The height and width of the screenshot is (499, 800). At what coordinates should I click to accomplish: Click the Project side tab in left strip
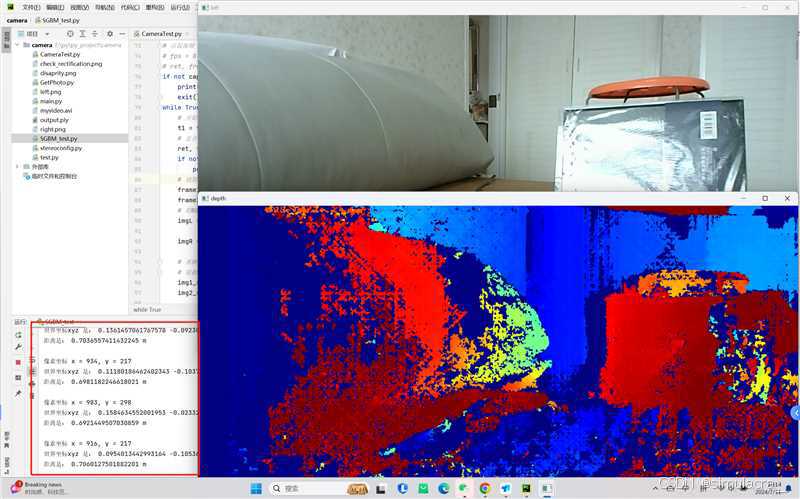7,39
